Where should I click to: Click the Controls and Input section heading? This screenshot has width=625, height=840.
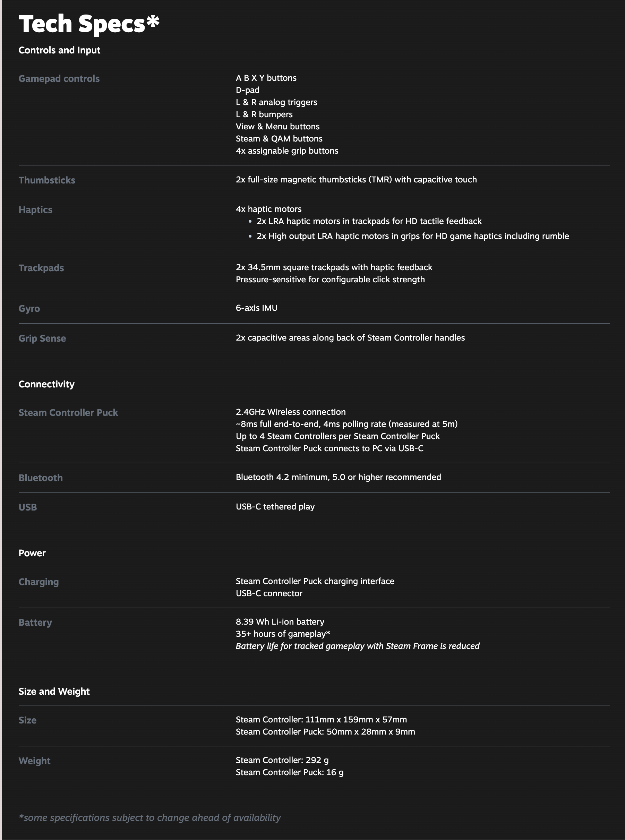click(x=59, y=50)
